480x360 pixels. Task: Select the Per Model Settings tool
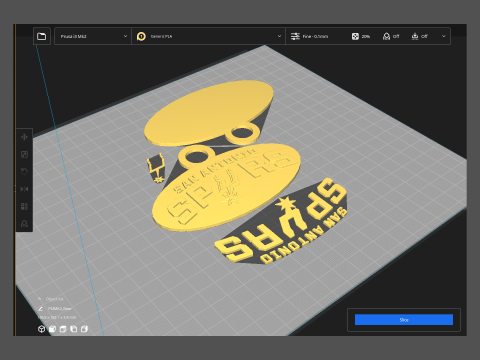click(24, 206)
